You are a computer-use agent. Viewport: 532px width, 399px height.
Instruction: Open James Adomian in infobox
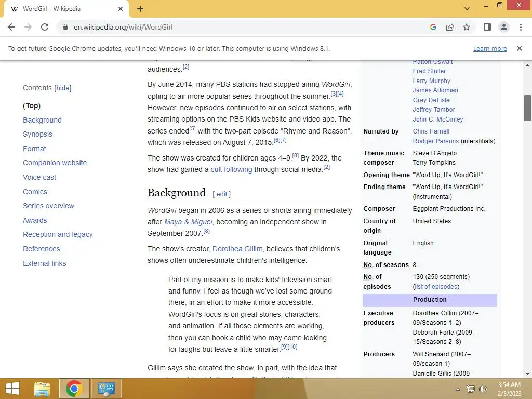(x=435, y=90)
